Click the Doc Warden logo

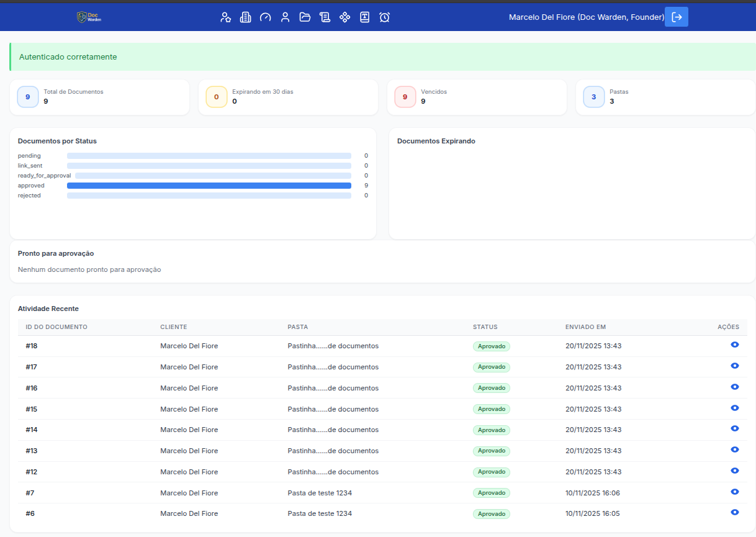click(x=88, y=17)
